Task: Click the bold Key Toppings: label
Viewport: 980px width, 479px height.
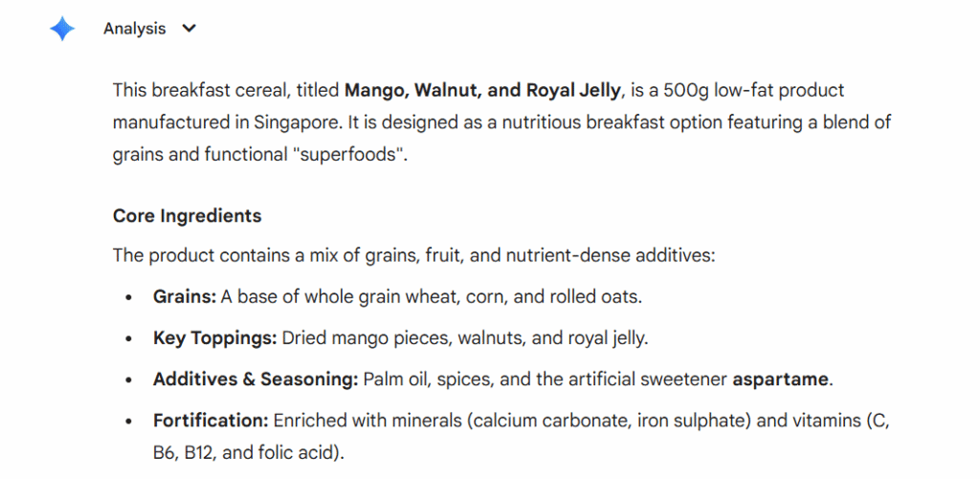Action: [x=214, y=338]
